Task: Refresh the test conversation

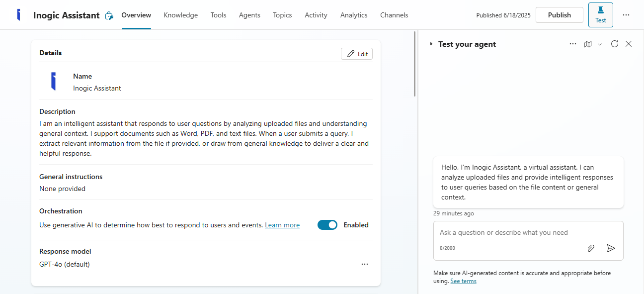Action: click(x=615, y=44)
